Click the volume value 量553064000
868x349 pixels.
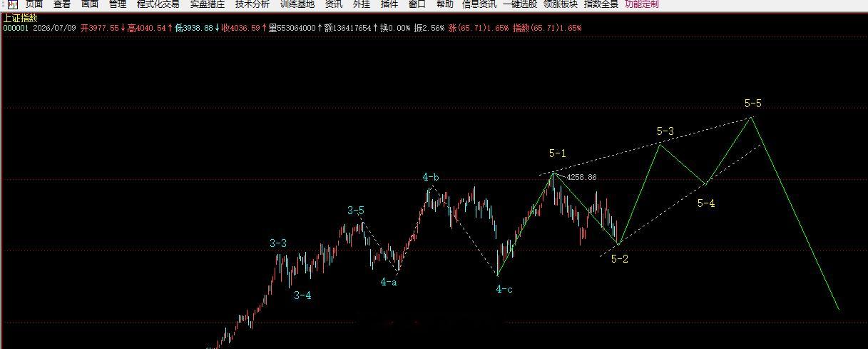click(292, 28)
